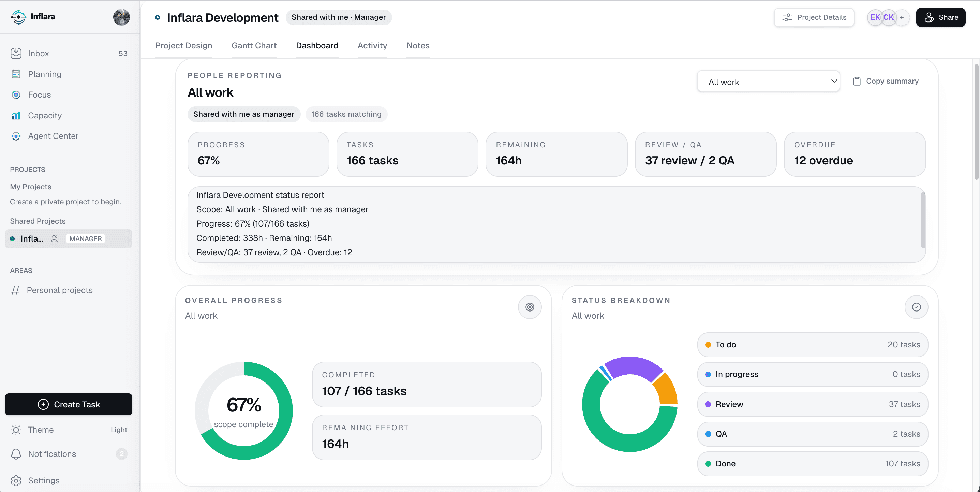This screenshot has width=980, height=492.
Task: Open the Agent Center icon
Action: pos(16,136)
